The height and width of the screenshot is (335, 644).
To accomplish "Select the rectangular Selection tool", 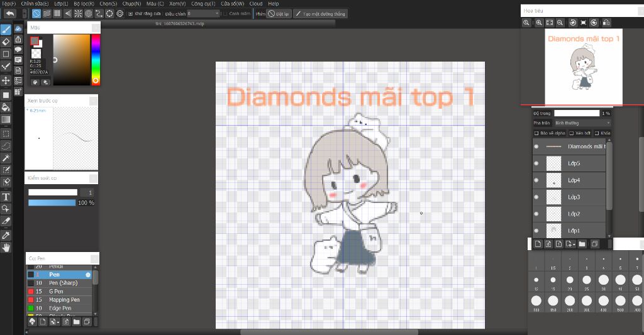I will 6,133.
